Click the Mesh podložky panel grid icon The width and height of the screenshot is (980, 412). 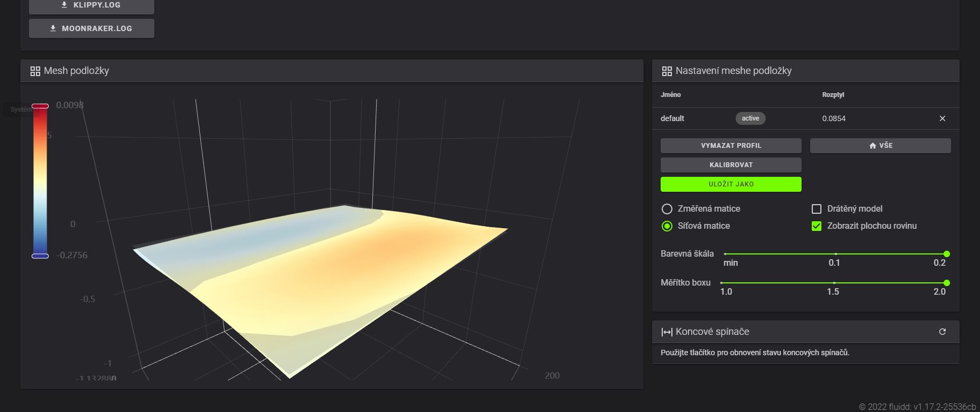(x=35, y=71)
